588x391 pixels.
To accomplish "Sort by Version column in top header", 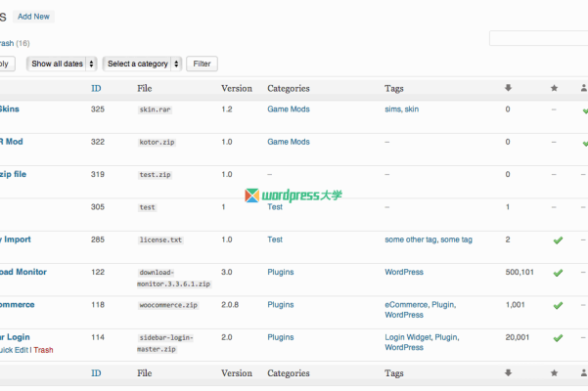I will [x=237, y=88].
